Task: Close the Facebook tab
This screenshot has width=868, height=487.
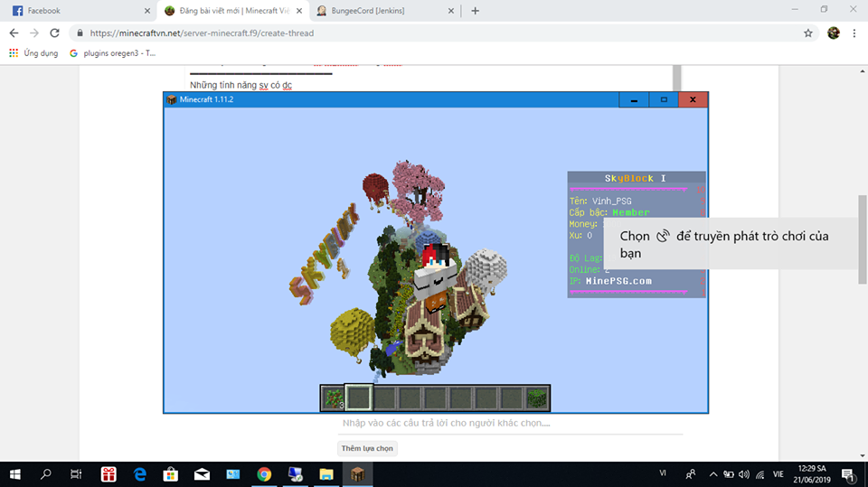Action: (x=146, y=11)
